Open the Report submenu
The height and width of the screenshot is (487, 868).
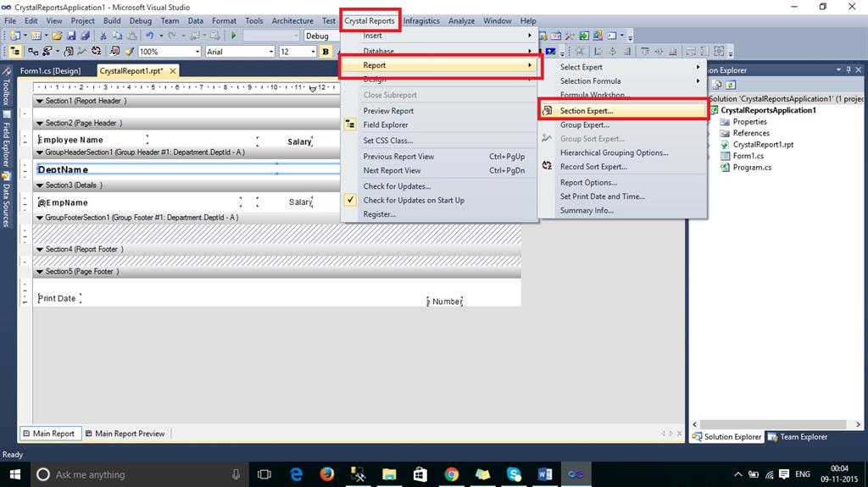coord(440,65)
